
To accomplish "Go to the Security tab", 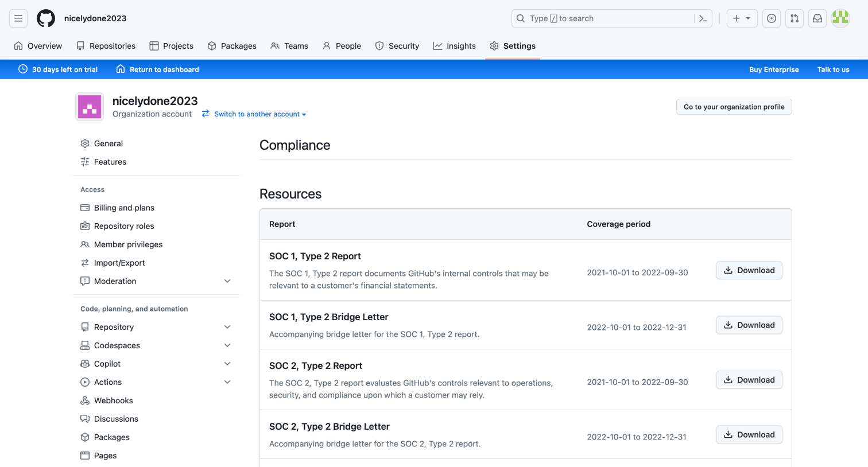I will [397, 46].
